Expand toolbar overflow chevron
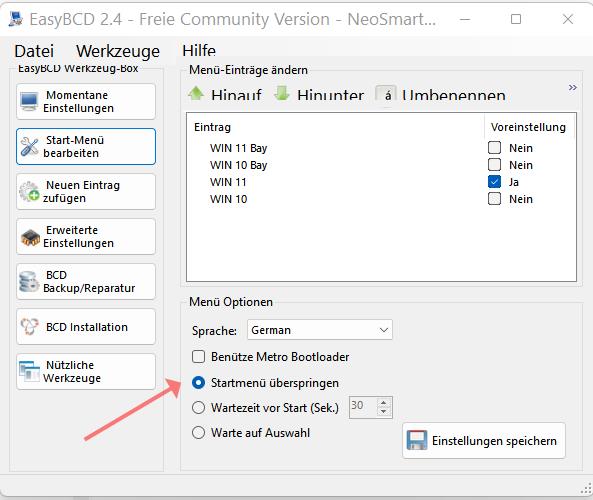 pos(573,88)
